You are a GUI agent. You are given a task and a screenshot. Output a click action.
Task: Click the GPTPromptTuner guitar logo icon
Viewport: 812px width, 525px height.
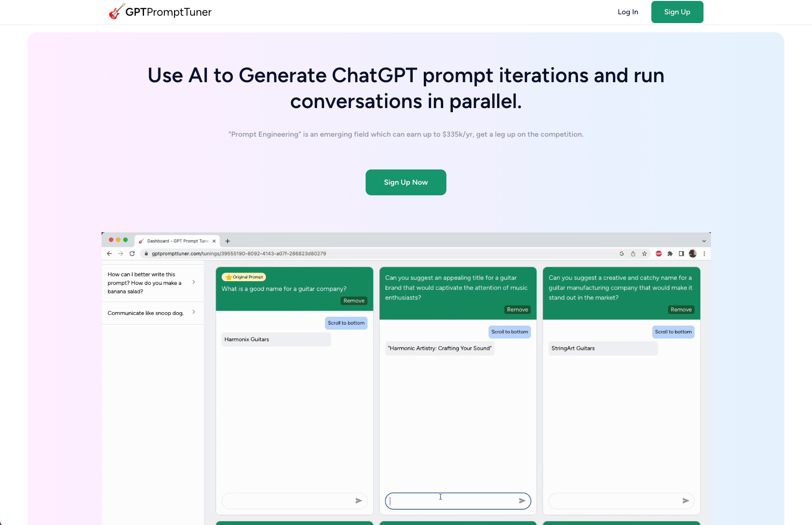click(117, 12)
